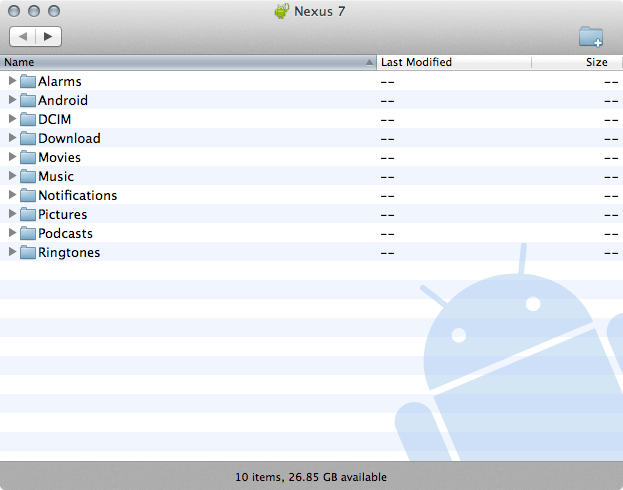Click the Ringtones folder icon

pyautogui.click(x=28, y=253)
